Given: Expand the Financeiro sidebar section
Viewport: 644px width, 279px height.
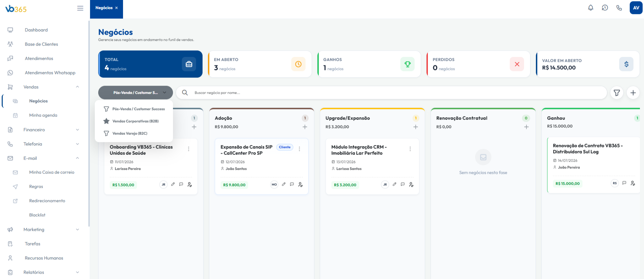Looking at the screenshot, I should pos(77,130).
